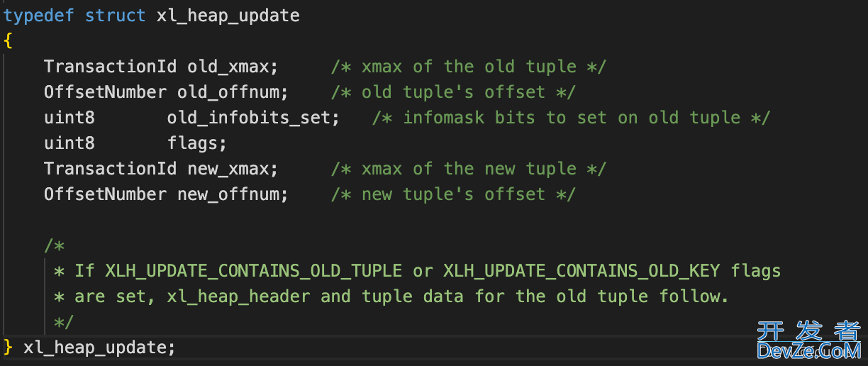Click uint8 type before flags
868x366 pixels.
click(x=69, y=143)
